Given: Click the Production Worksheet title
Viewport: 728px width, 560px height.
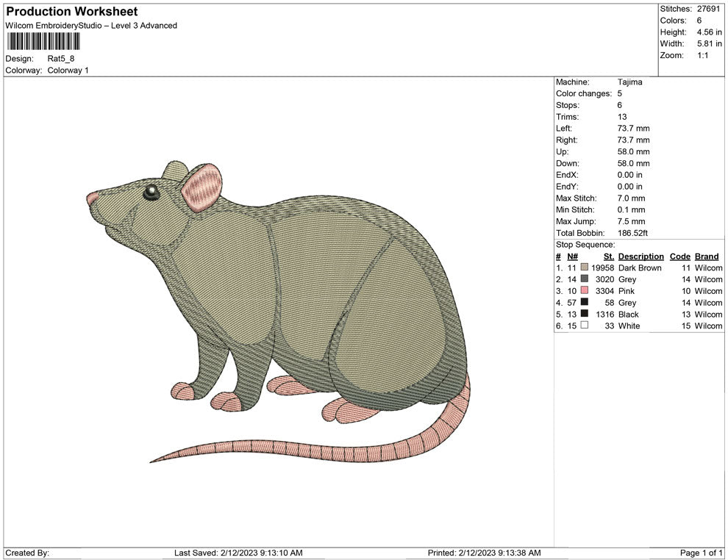Looking at the screenshot, I should pyautogui.click(x=71, y=12).
